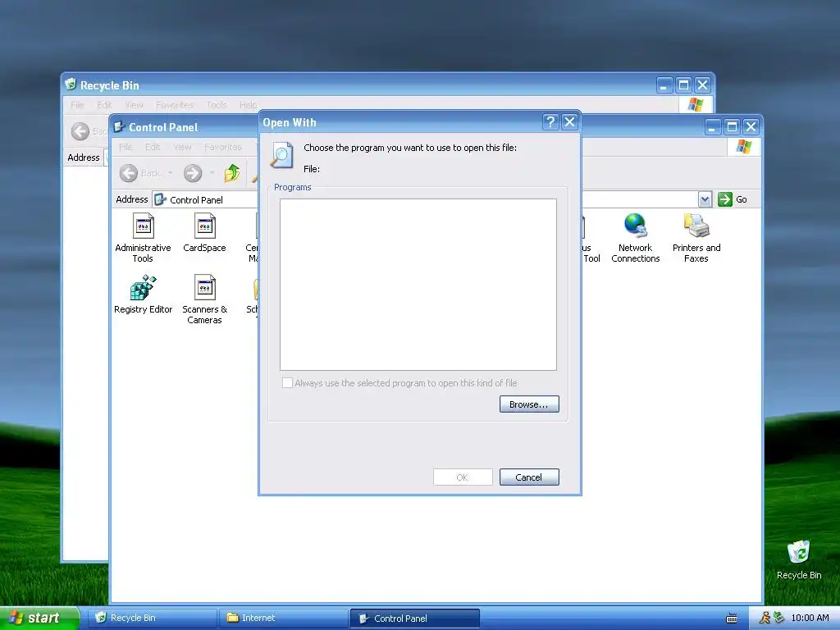840x630 pixels.
Task: Close the Open With dialog
Action: tap(569, 122)
